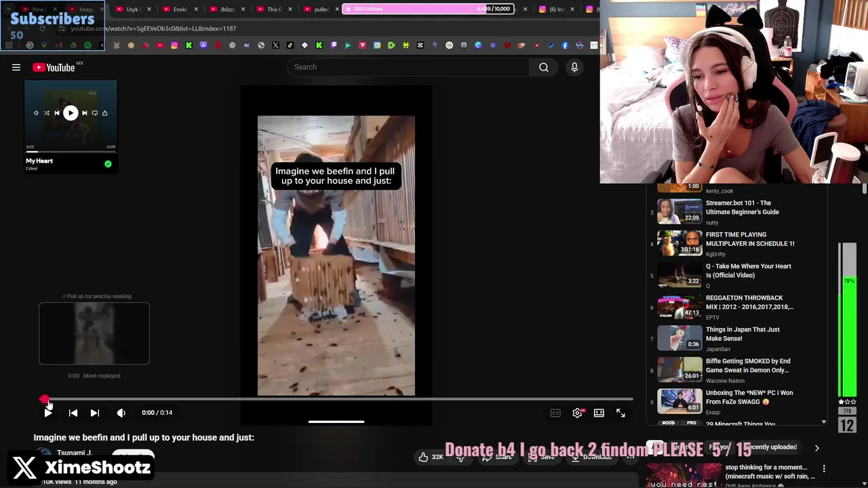Switch to the pulled browser tab
The height and width of the screenshot is (488, 868).
click(317, 9)
